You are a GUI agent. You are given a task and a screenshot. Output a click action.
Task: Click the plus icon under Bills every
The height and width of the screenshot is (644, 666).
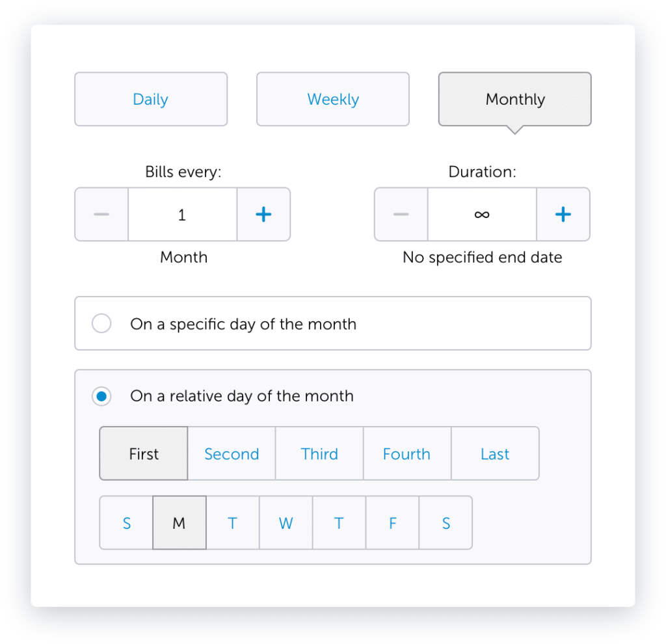263,215
